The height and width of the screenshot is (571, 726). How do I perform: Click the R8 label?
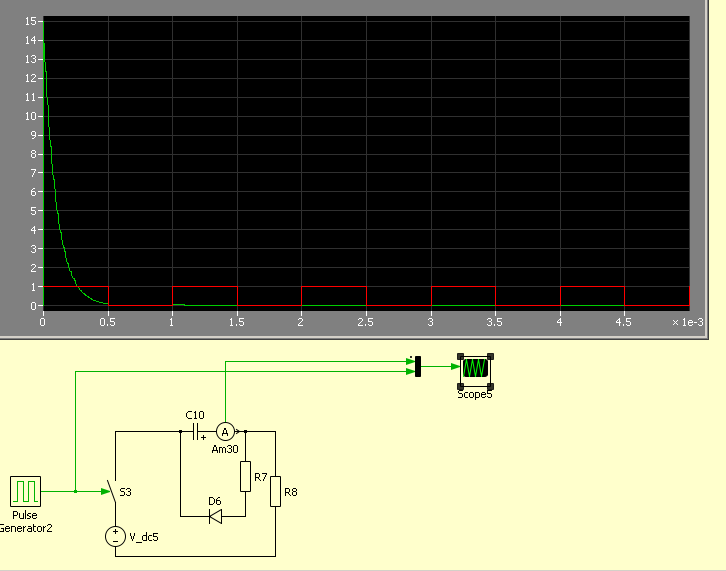click(291, 492)
